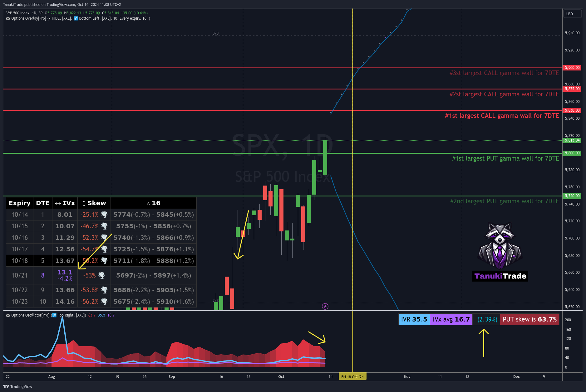This screenshot has width=586, height=392.
Task: Click the PUT skew is 63.7% badge
Action: [529, 319]
